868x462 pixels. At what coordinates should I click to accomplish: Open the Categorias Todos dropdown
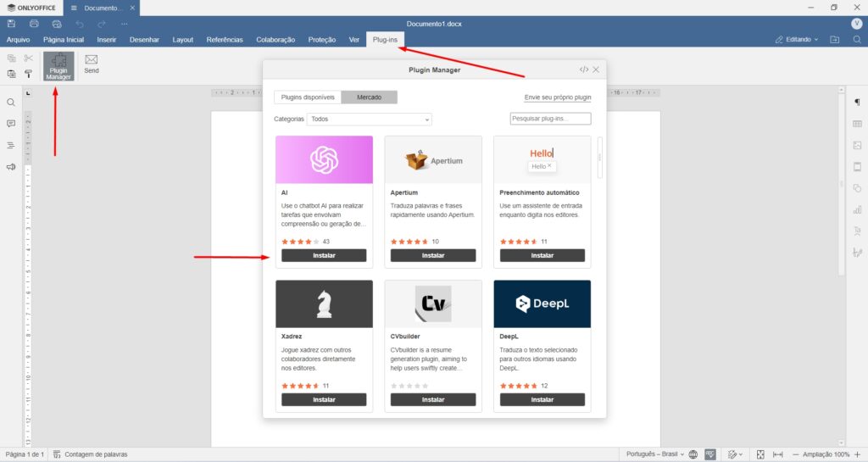click(x=370, y=119)
